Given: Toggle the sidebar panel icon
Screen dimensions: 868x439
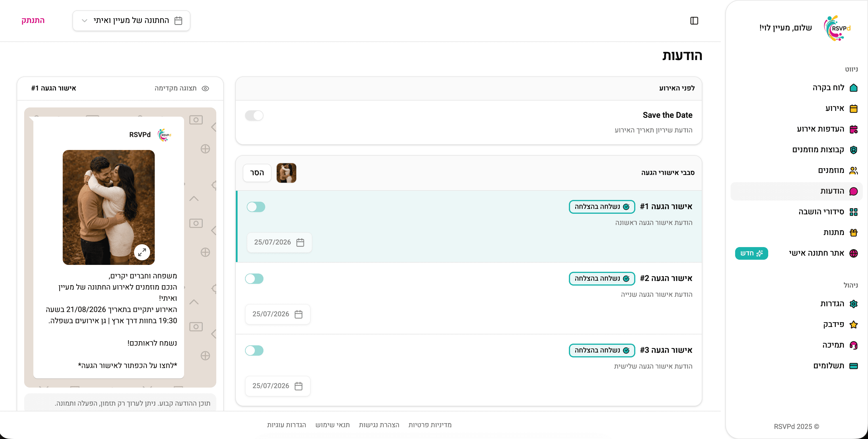Looking at the screenshot, I should point(694,21).
